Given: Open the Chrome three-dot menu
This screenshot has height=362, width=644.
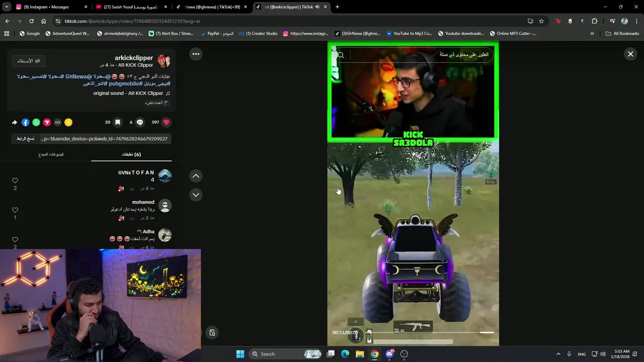Looking at the screenshot, I should point(636,21).
